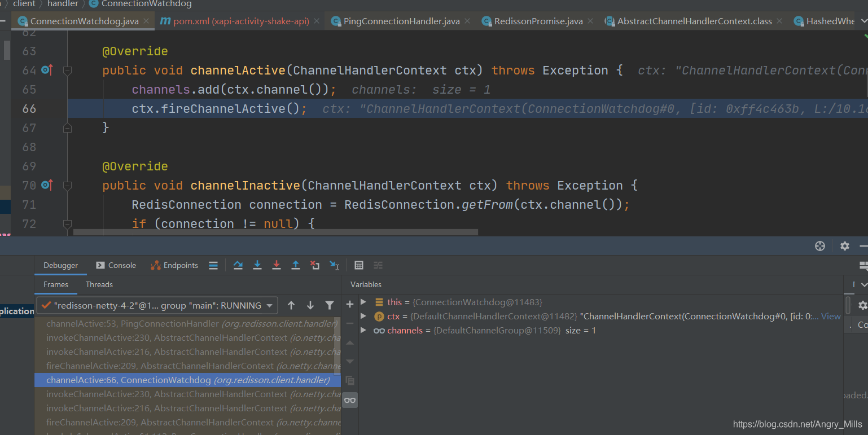Click the Drop Frame icon
Image resolution: width=868 pixels, height=435 pixels.
click(x=315, y=265)
